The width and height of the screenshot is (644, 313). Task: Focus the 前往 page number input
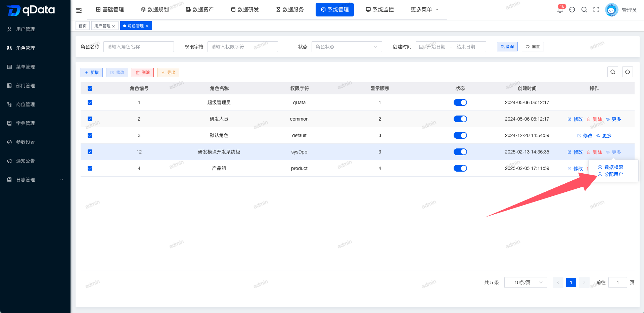618,282
